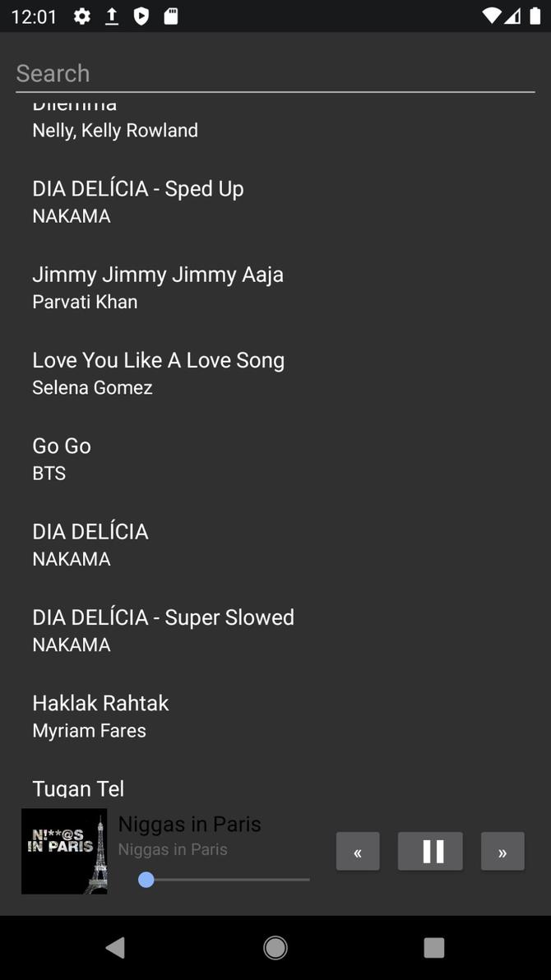This screenshot has height=980, width=551.
Task: Tap the shield status bar icon
Action: 141,16
